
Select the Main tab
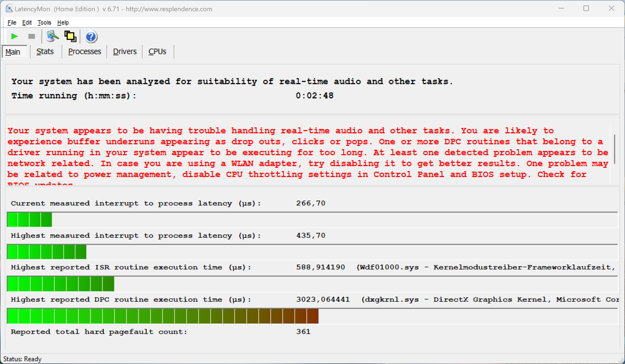tap(13, 52)
